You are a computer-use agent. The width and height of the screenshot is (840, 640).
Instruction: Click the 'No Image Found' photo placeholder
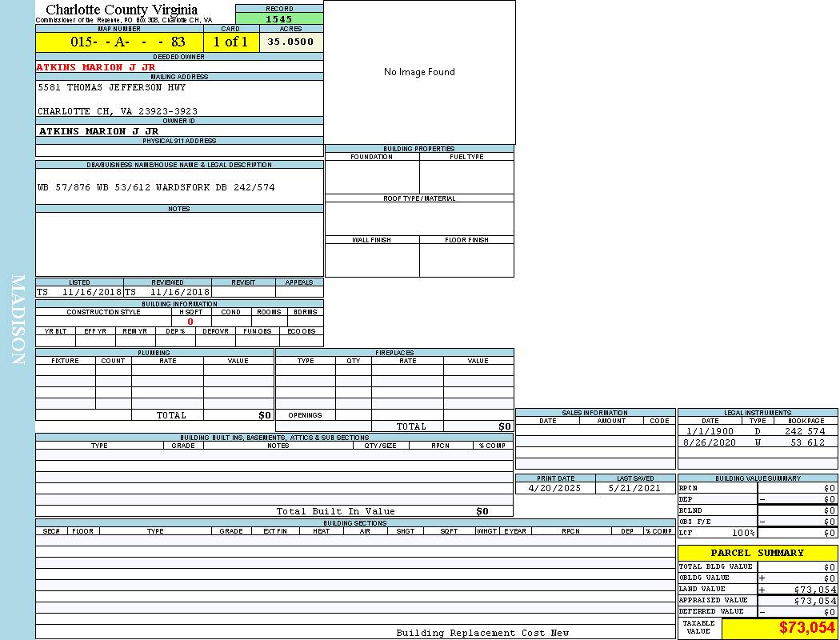click(x=419, y=72)
